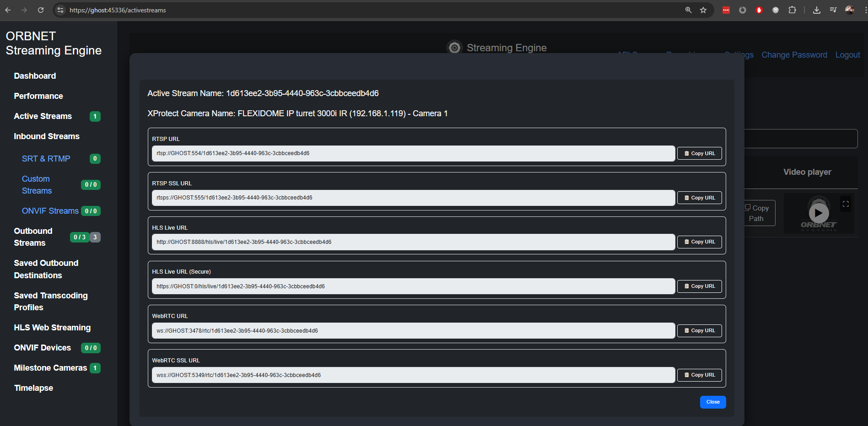Viewport: 868px width, 426px height.
Task: Click the address bar URL
Action: (x=118, y=10)
